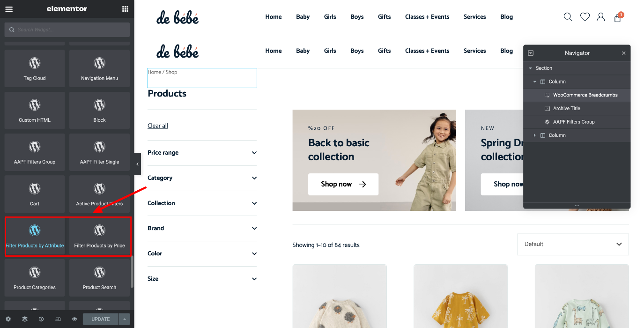This screenshot has width=644, height=328.
Task: Expand the second Column in Navigator
Action: coord(535,135)
